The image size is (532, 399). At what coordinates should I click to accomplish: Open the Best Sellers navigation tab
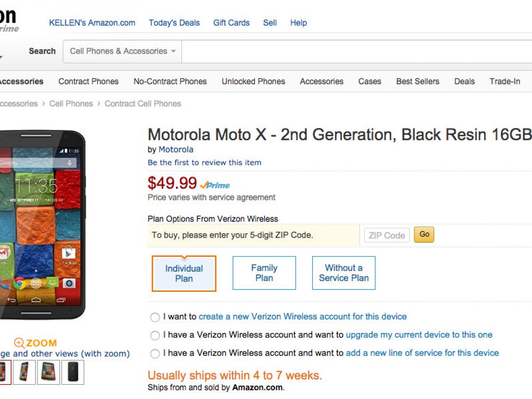(418, 81)
